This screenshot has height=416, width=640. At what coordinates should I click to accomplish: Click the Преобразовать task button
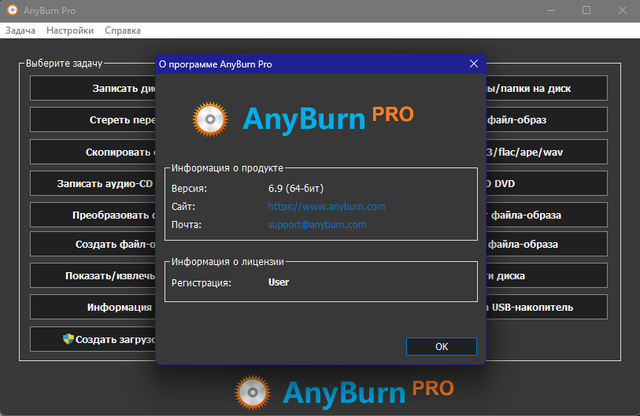click(93, 215)
